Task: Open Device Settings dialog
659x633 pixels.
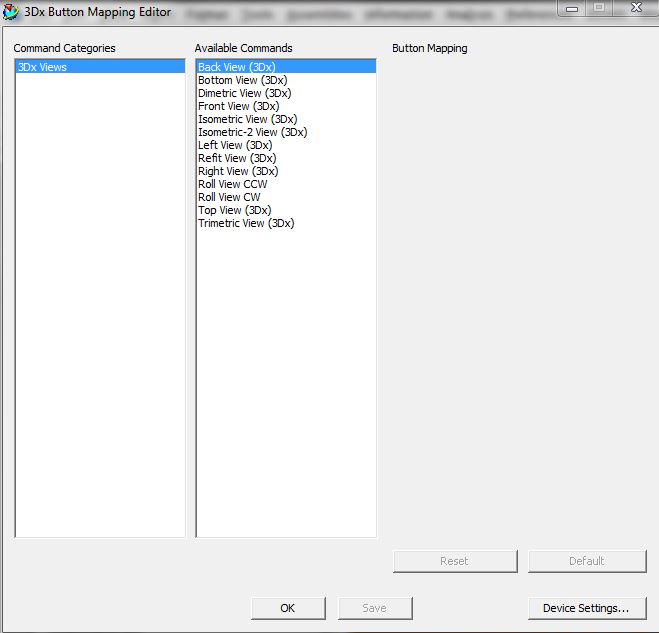Action: (x=587, y=608)
